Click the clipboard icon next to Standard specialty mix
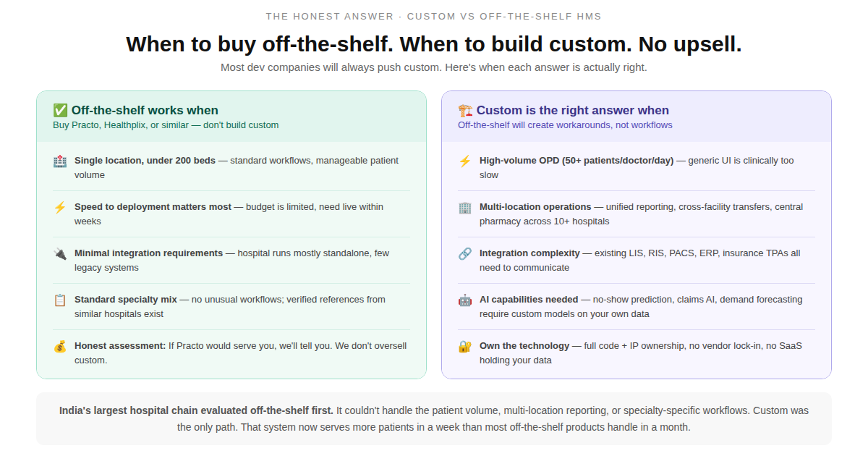The height and width of the screenshot is (456, 868). point(60,300)
